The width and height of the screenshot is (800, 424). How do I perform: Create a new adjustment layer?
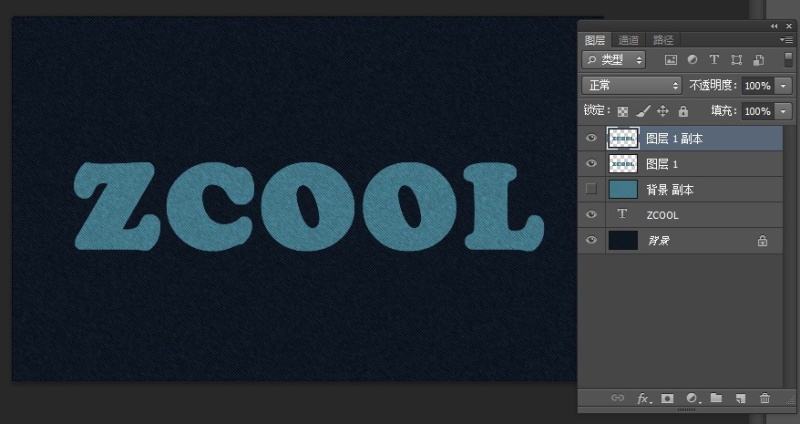(x=692, y=398)
